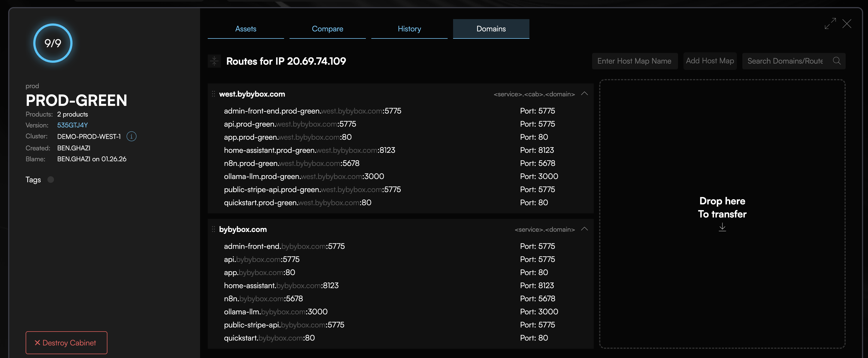Image resolution: width=868 pixels, height=358 pixels.
Task: Click the 9/9 status progress ring
Action: coord(53,43)
